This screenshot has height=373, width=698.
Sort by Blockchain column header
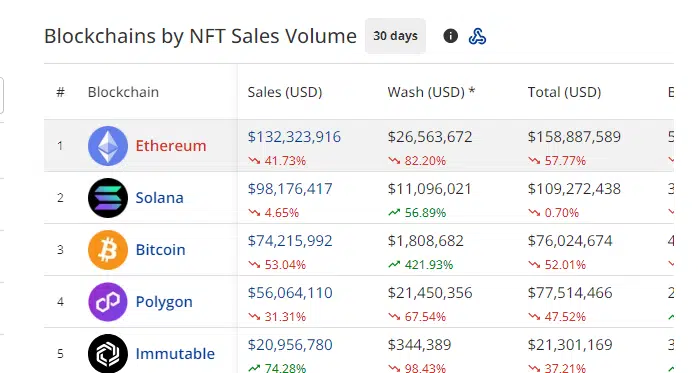coord(123,92)
